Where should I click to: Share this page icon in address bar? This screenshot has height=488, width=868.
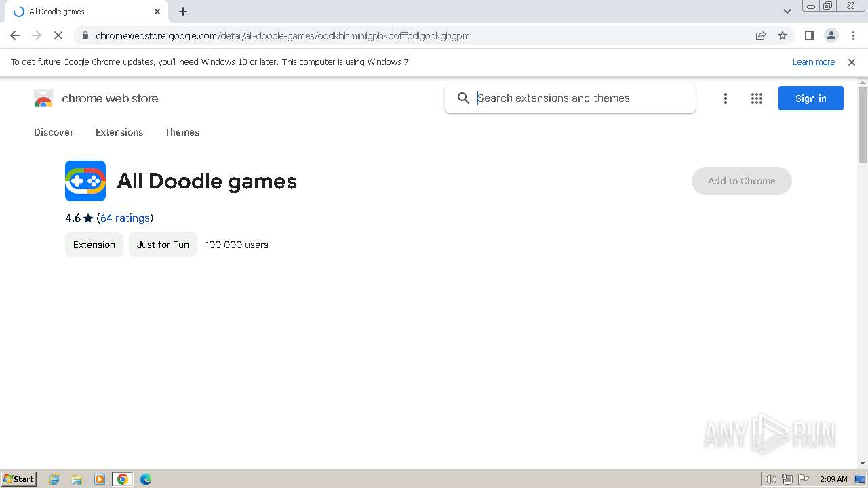[x=761, y=35]
